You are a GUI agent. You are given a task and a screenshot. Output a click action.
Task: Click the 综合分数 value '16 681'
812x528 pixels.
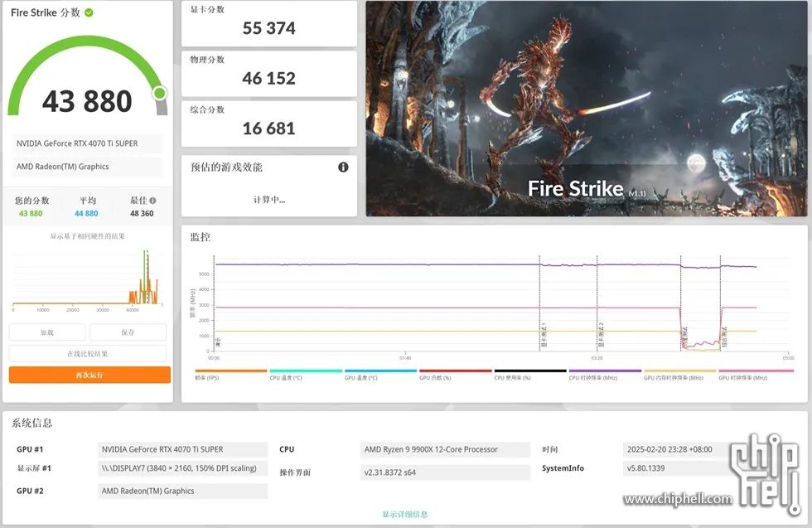click(x=268, y=128)
